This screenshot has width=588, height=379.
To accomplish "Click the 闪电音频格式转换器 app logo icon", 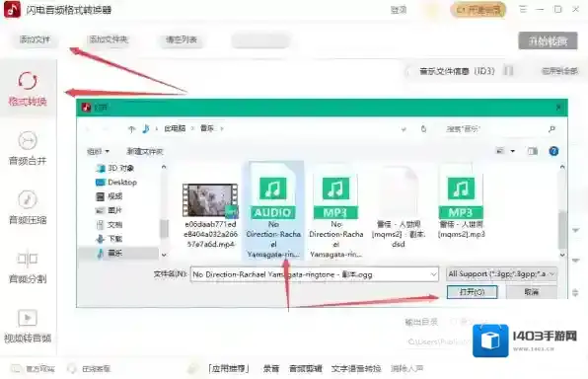I will click(13, 10).
